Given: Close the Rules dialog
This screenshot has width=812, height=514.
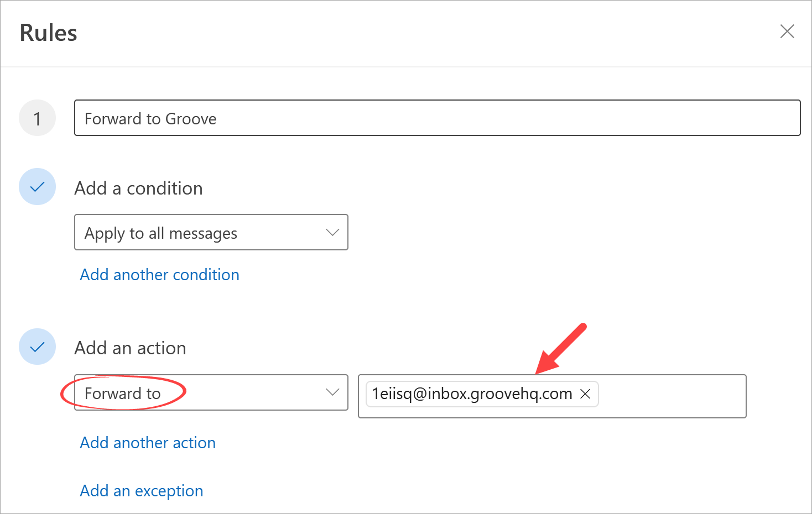Looking at the screenshot, I should point(787,32).
